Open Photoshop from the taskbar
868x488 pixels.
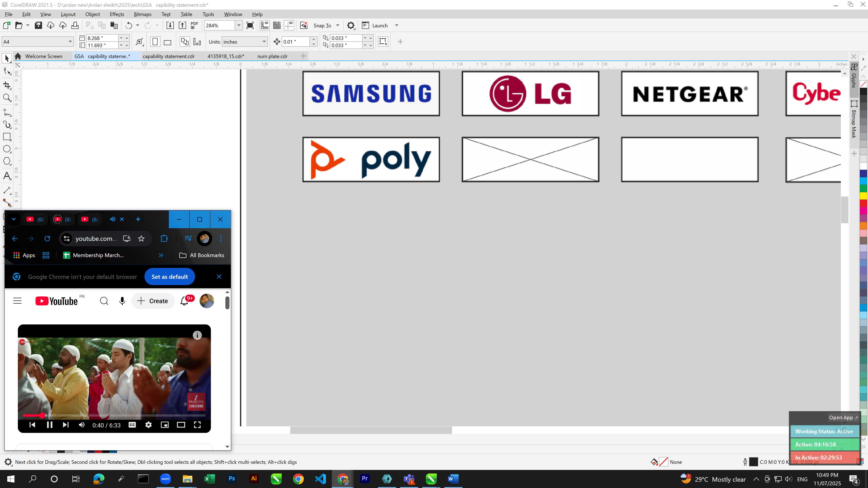[232, 479]
